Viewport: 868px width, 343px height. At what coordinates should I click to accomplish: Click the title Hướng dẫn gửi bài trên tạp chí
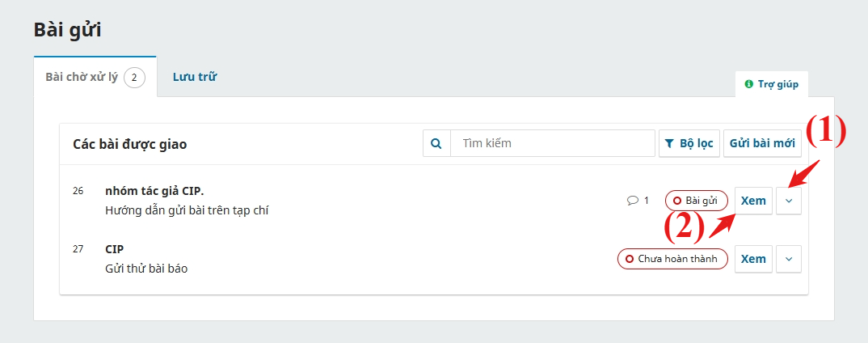(187, 210)
